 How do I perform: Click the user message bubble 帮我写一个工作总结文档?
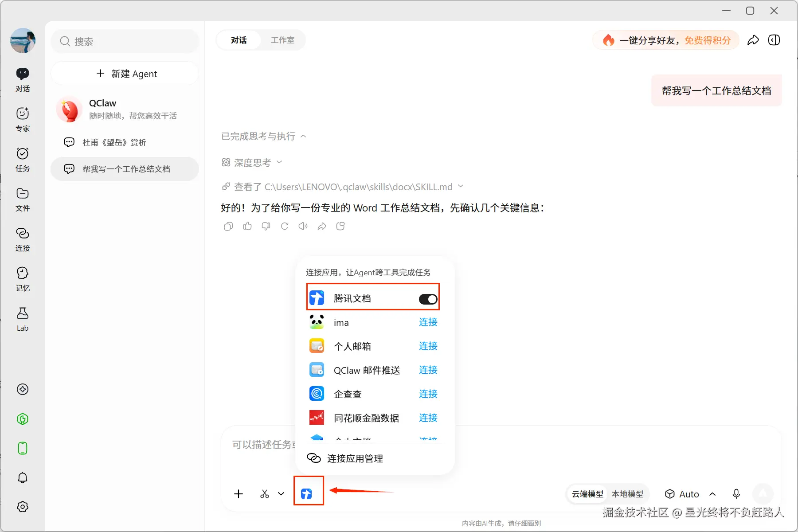tap(716, 91)
